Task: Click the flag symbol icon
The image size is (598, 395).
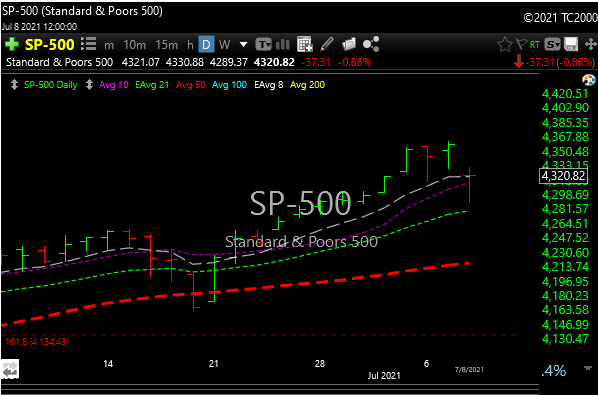Action: coord(521,45)
